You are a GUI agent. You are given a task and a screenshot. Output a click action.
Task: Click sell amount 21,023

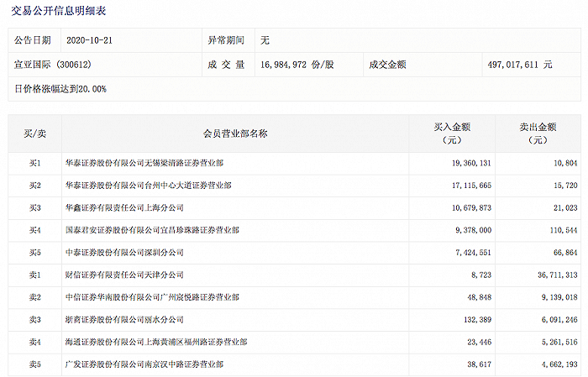click(x=565, y=208)
